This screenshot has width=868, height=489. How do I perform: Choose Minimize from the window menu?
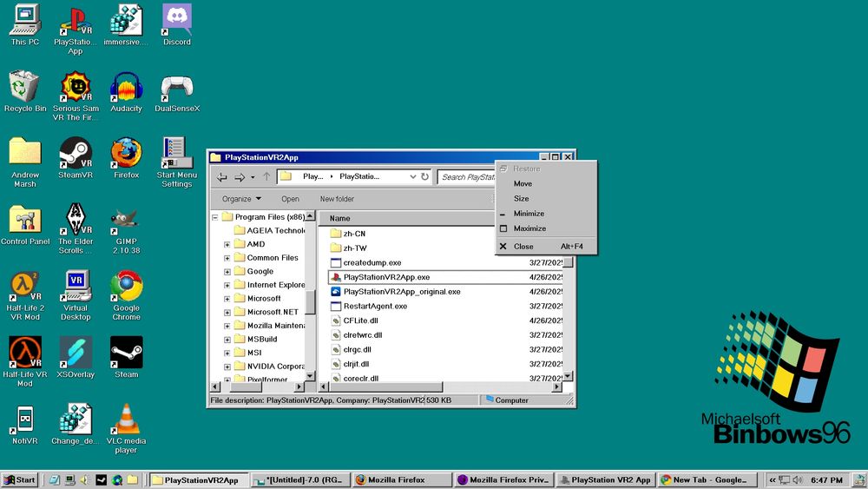point(546,213)
